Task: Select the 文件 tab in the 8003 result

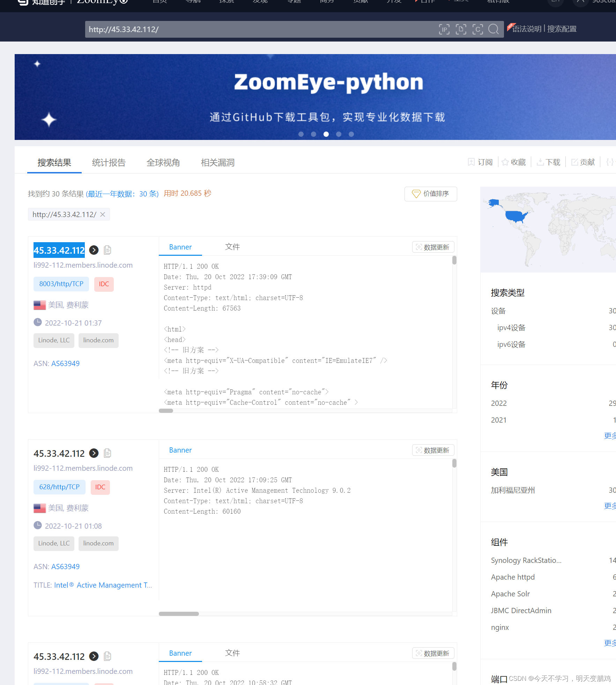Action: (x=232, y=247)
